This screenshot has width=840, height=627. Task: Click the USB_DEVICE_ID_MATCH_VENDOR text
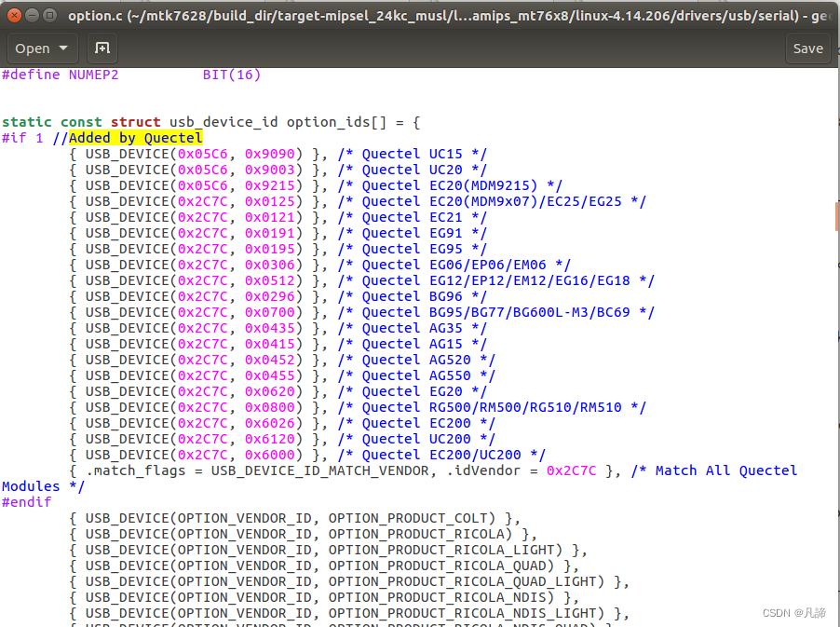(320, 470)
